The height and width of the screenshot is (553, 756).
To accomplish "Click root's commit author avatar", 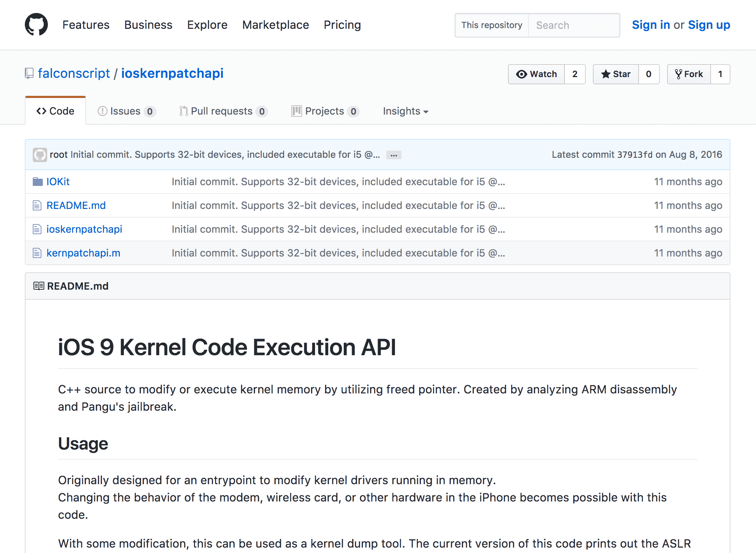I will 40,155.
